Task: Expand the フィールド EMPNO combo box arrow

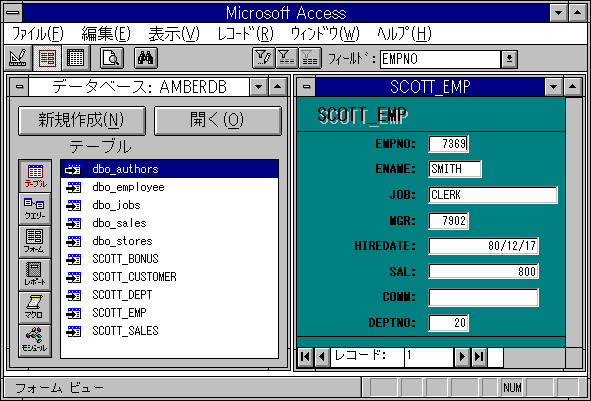Action: pos(509,59)
